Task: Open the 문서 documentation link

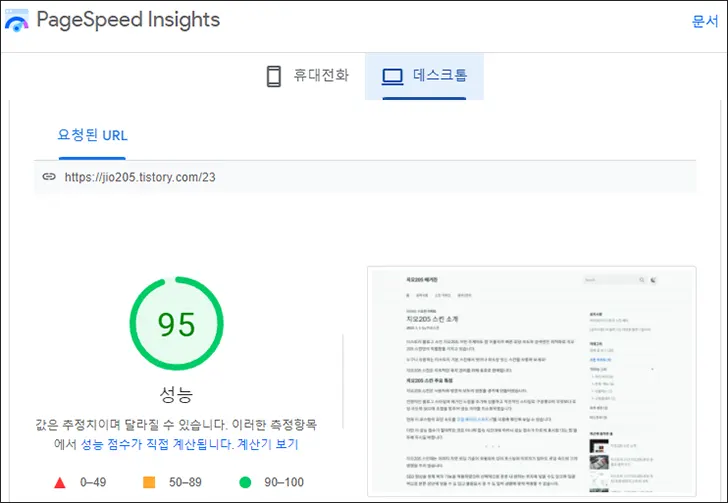Action: pyautogui.click(x=705, y=21)
